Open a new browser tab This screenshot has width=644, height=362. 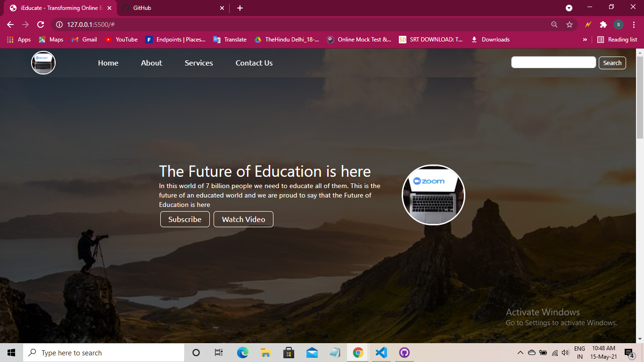[x=240, y=8]
